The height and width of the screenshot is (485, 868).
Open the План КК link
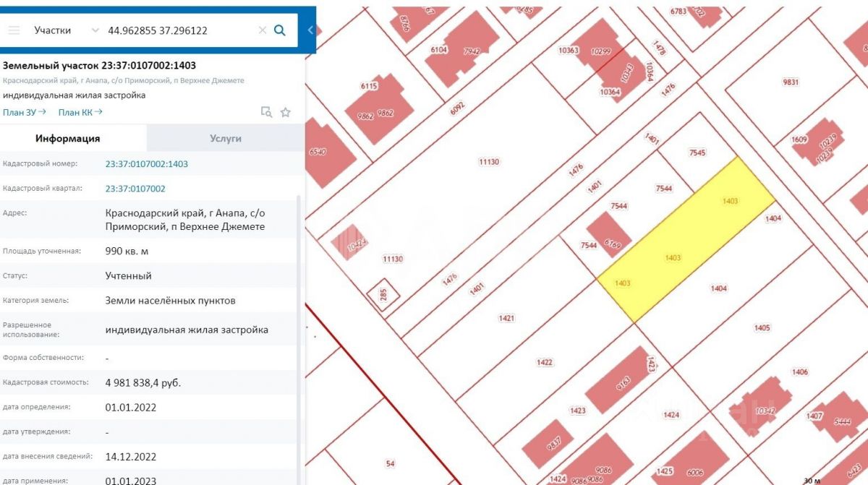[80, 112]
